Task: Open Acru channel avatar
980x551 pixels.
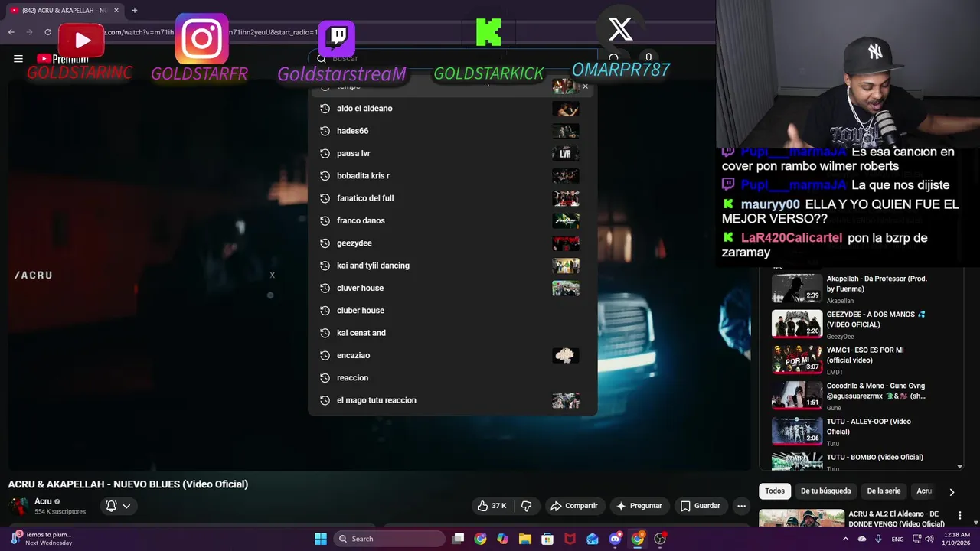Action: tap(18, 506)
